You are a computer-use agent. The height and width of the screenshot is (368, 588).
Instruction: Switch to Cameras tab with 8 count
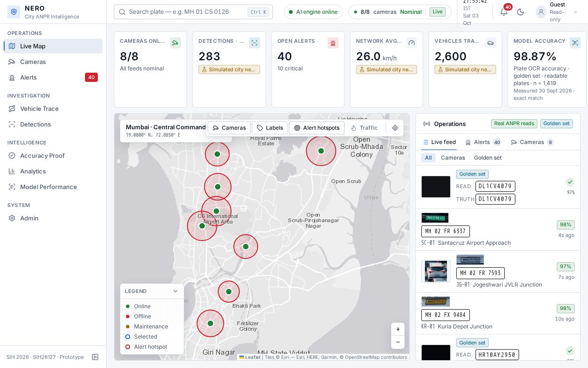pyautogui.click(x=532, y=142)
